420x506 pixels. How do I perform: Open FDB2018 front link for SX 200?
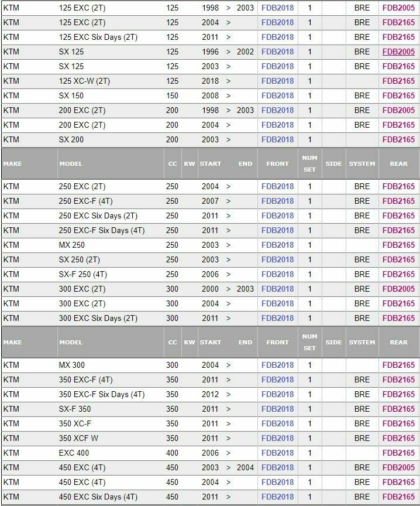[x=277, y=140]
